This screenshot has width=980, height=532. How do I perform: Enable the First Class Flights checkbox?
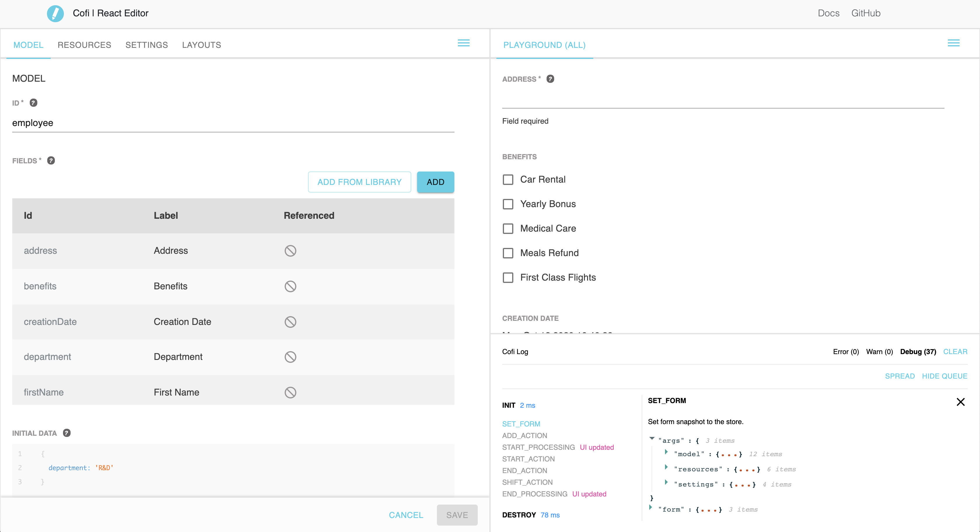coord(509,276)
